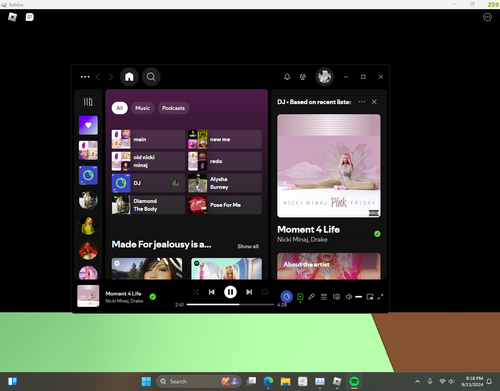
Task: Go back with the left chevron
Action: tap(98, 77)
